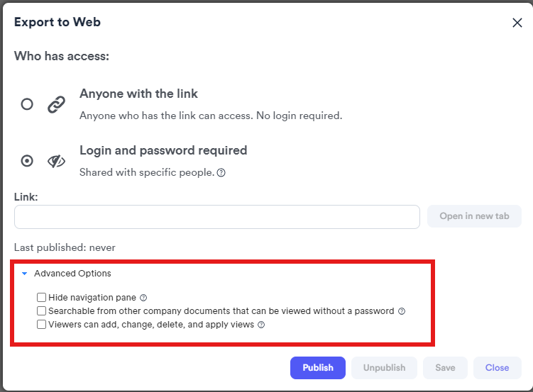Allow viewers to add and change views
This screenshot has width=533, height=392.
tap(41, 325)
